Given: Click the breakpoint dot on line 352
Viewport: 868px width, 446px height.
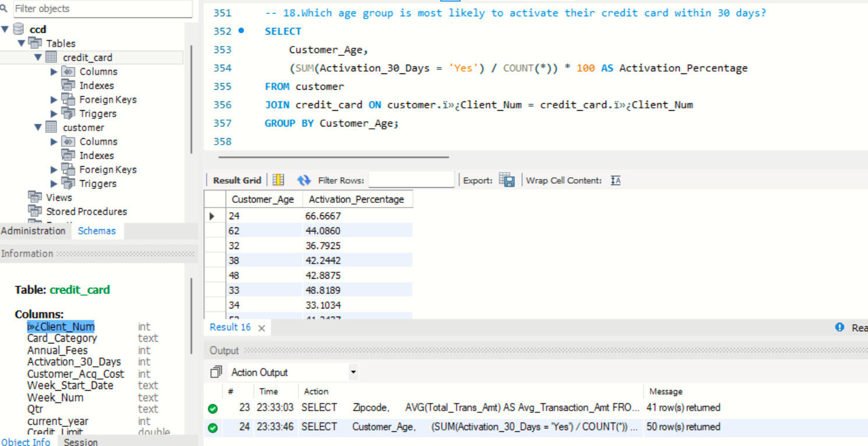Looking at the screenshot, I should click(241, 31).
